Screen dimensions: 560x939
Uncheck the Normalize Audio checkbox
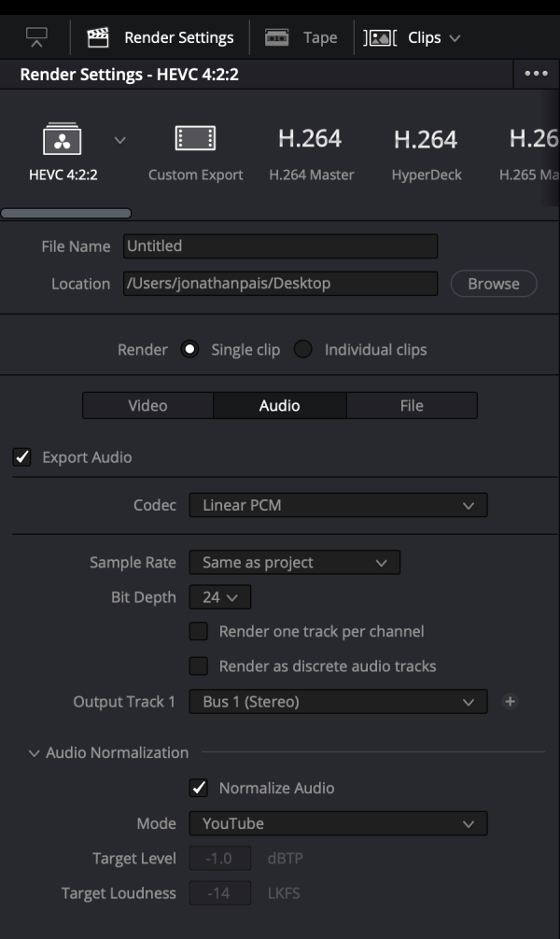click(x=199, y=788)
